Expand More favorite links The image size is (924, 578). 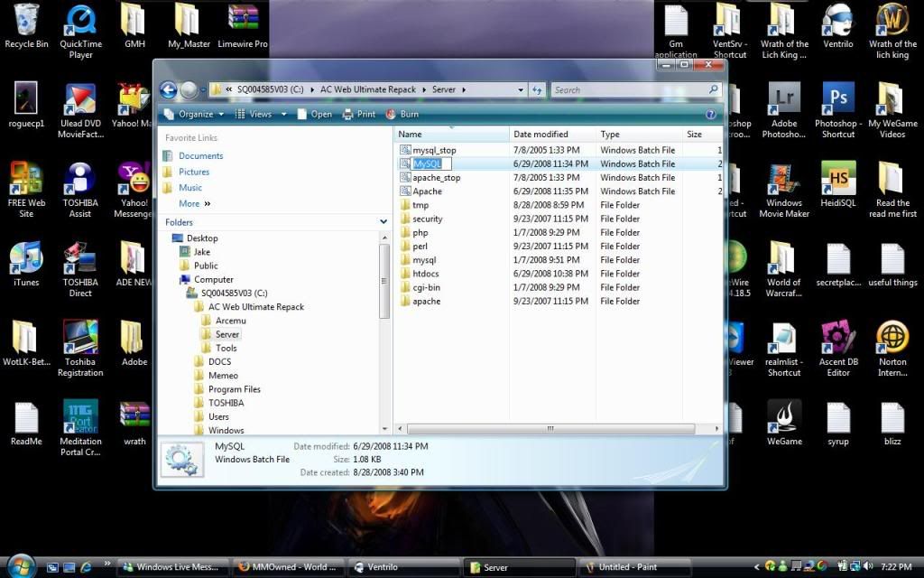coord(195,203)
